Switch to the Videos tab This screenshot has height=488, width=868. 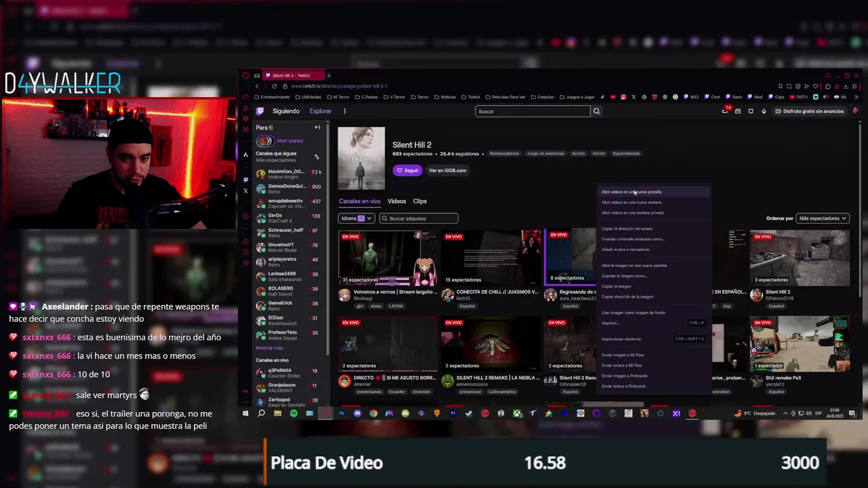click(397, 201)
